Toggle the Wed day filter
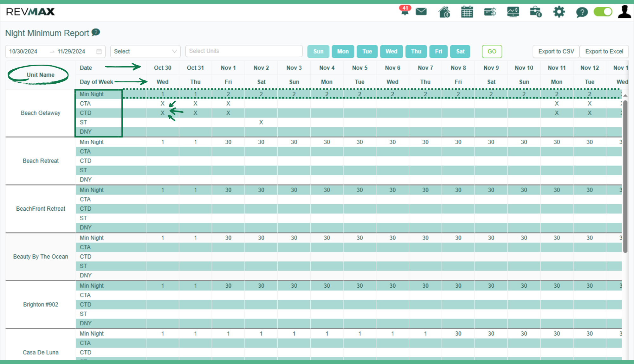This screenshot has height=364, width=634. click(x=391, y=51)
